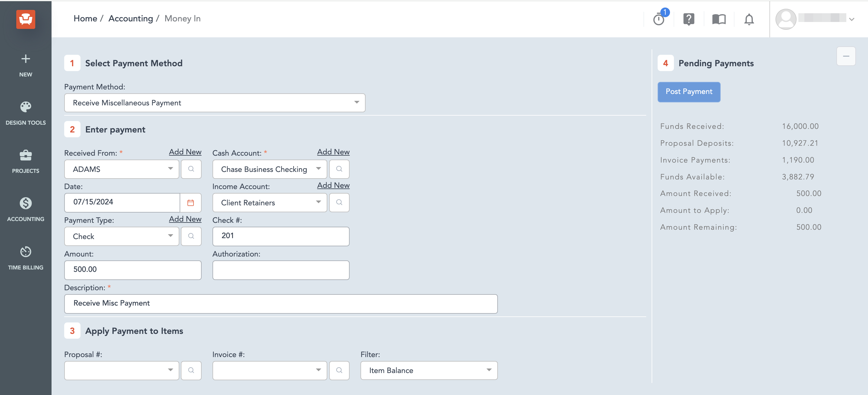
Task: Click the user profile avatar
Action: (786, 19)
